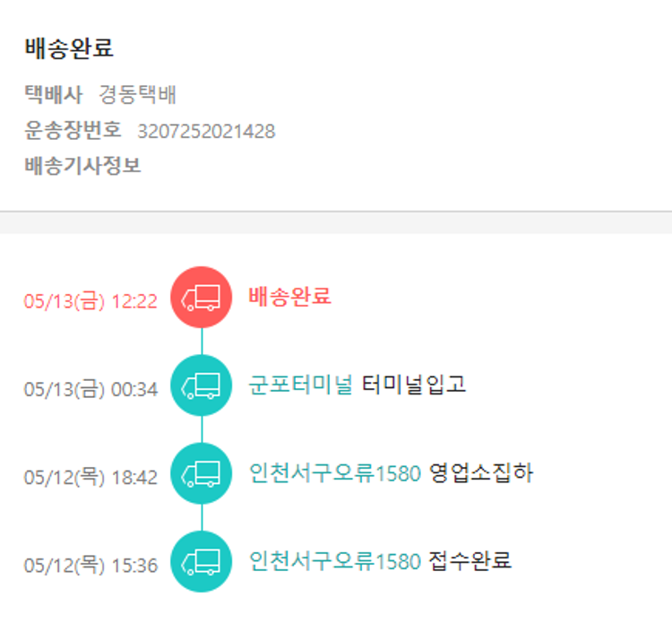Click the truck icon beside 접수완료 entry
Image resolution: width=672 pixels, height=632 pixels.
(201, 562)
